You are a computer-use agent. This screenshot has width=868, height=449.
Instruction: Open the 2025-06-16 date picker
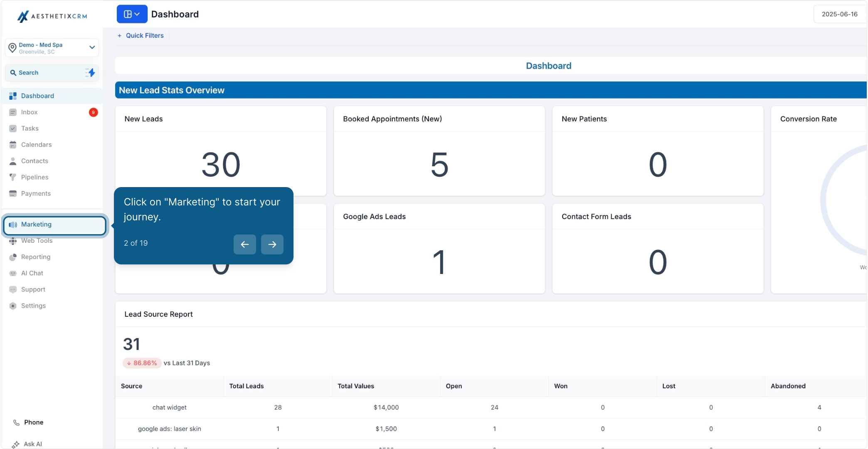[x=840, y=14]
